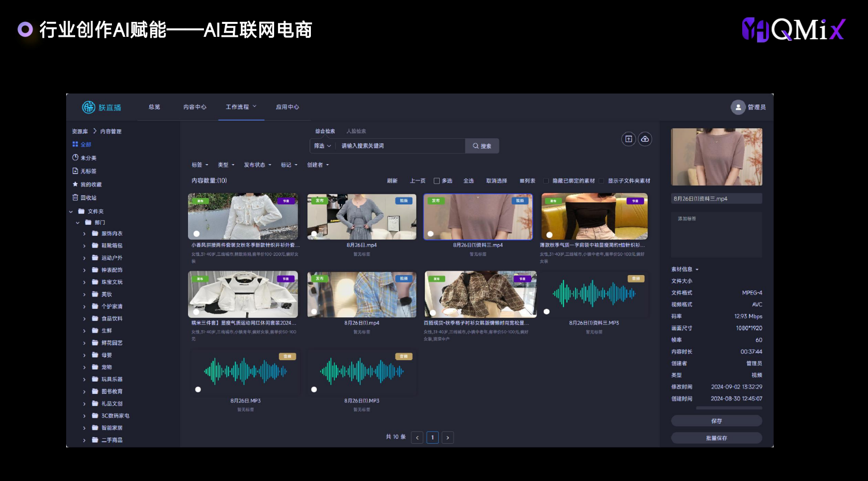
Task: Open the 创建者 filter dropdown
Action: pos(318,165)
